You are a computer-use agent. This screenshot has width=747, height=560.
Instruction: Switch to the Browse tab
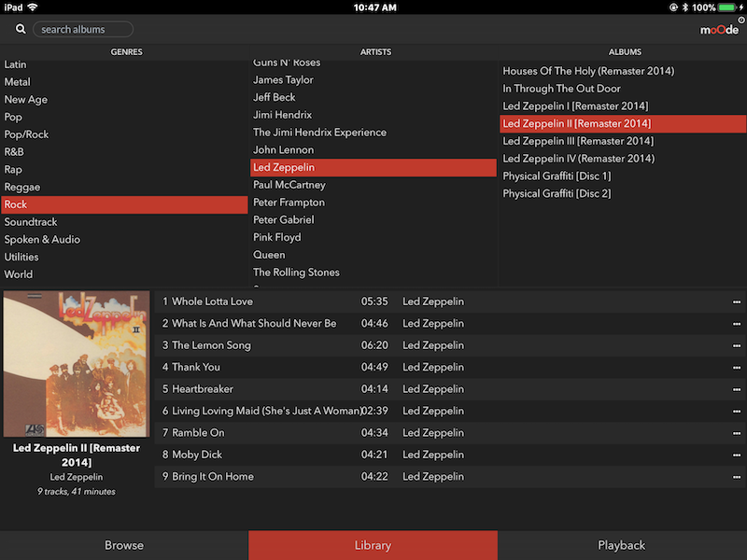tap(124, 545)
